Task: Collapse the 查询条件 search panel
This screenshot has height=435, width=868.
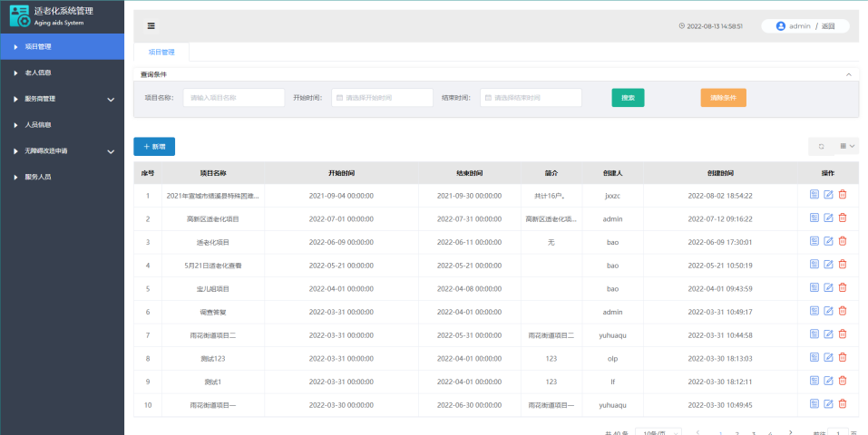Action: [x=848, y=74]
